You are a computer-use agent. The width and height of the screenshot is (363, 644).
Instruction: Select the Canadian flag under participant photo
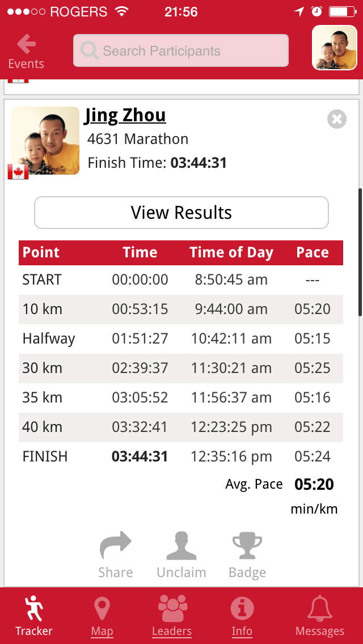(x=18, y=172)
